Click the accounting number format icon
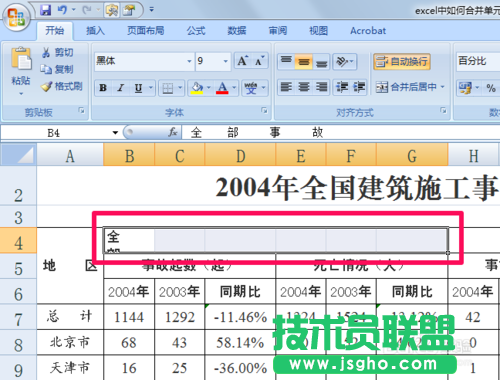The height and width of the screenshot is (380, 500). (x=465, y=88)
